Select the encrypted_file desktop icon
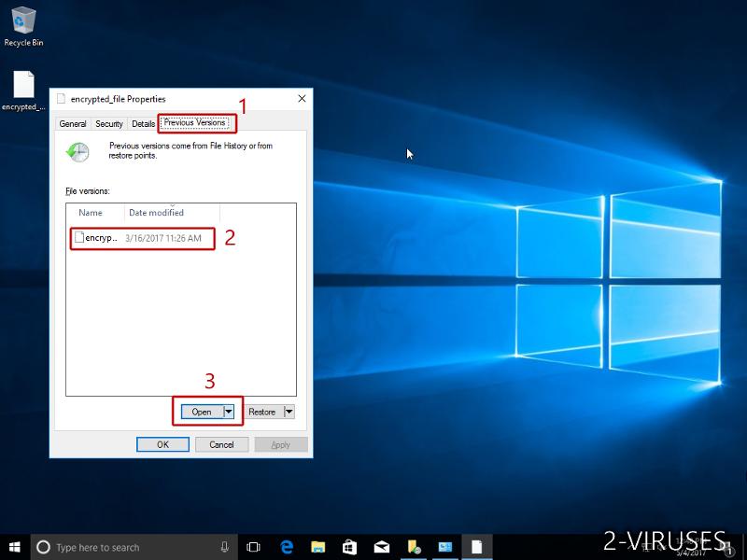 click(x=23, y=89)
